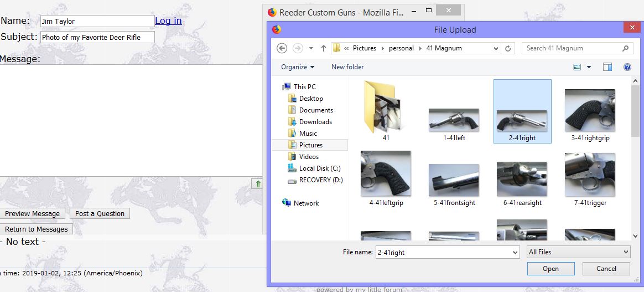Select the 7-41trigger image

[590, 180]
